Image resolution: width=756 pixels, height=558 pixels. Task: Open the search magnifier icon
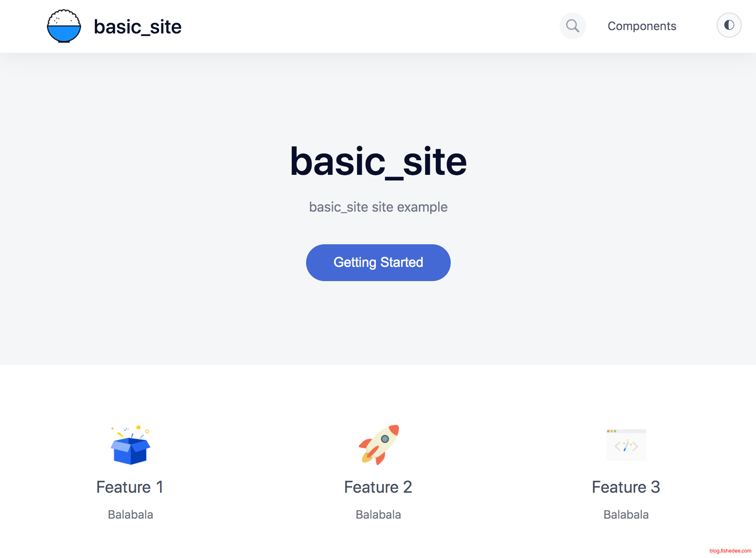point(572,26)
